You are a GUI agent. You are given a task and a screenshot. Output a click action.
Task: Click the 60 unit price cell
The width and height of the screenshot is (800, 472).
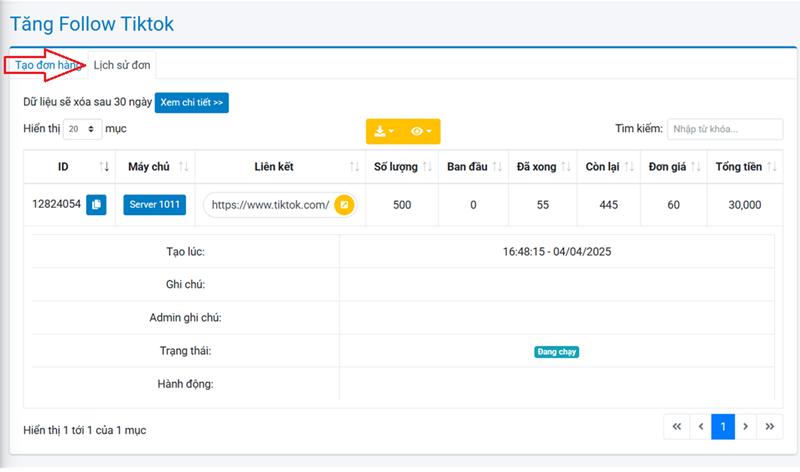coord(674,205)
